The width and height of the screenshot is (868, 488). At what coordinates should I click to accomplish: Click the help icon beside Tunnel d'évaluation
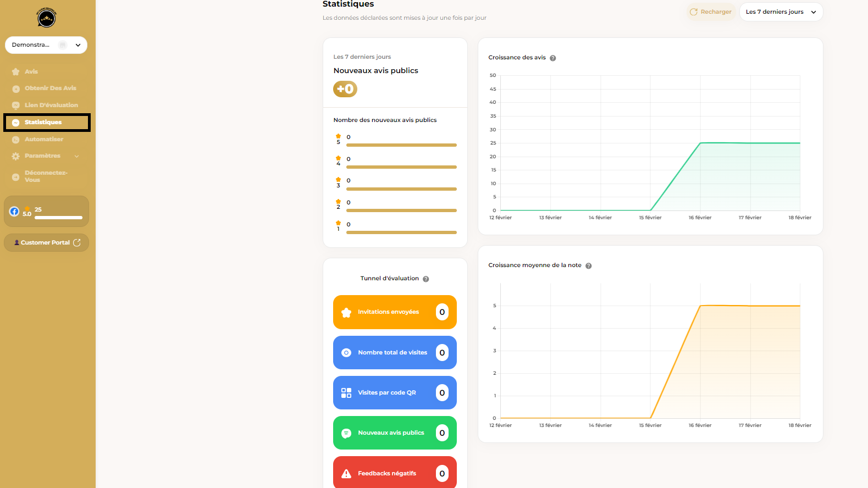(426, 279)
